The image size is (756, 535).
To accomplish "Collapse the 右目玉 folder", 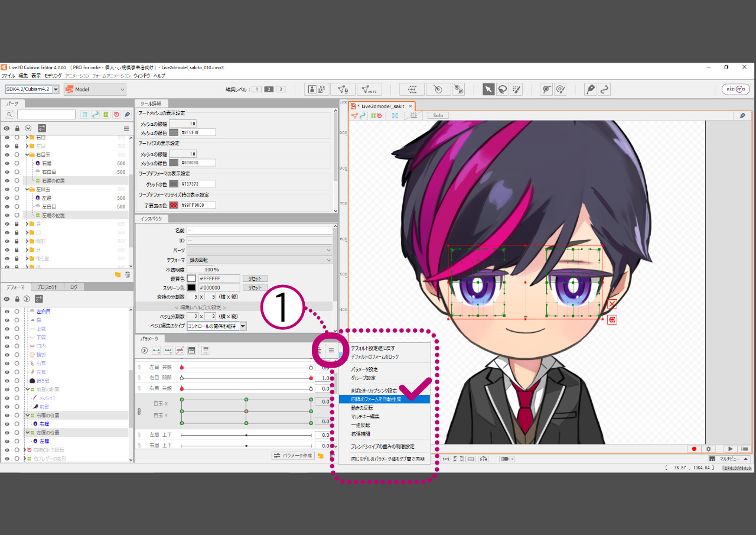I will [x=27, y=154].
